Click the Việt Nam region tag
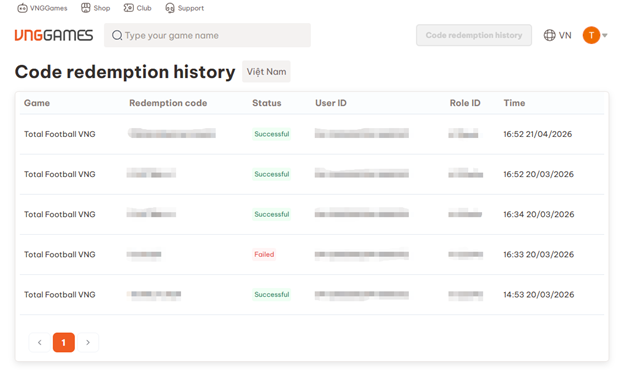624x376 pixels. (266, 72)
